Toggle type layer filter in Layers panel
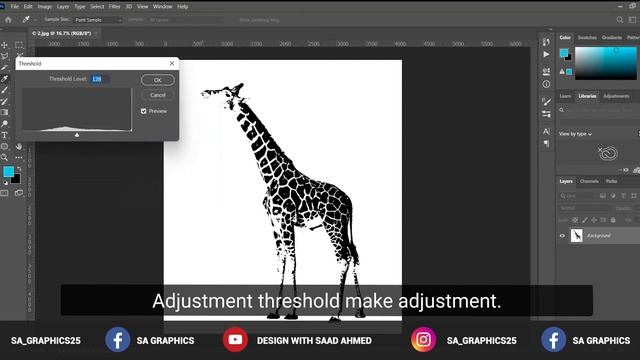This screenshot has height=360, width=640. coord(623,196)
